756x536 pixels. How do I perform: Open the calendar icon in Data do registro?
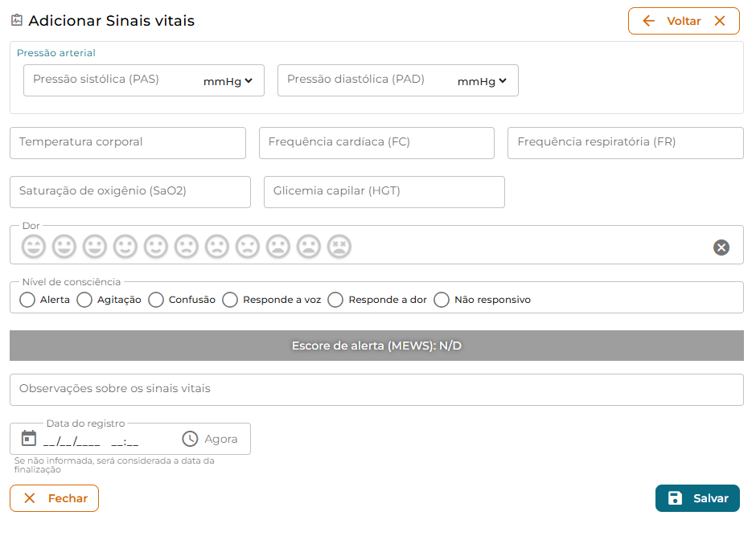point(29,439)
